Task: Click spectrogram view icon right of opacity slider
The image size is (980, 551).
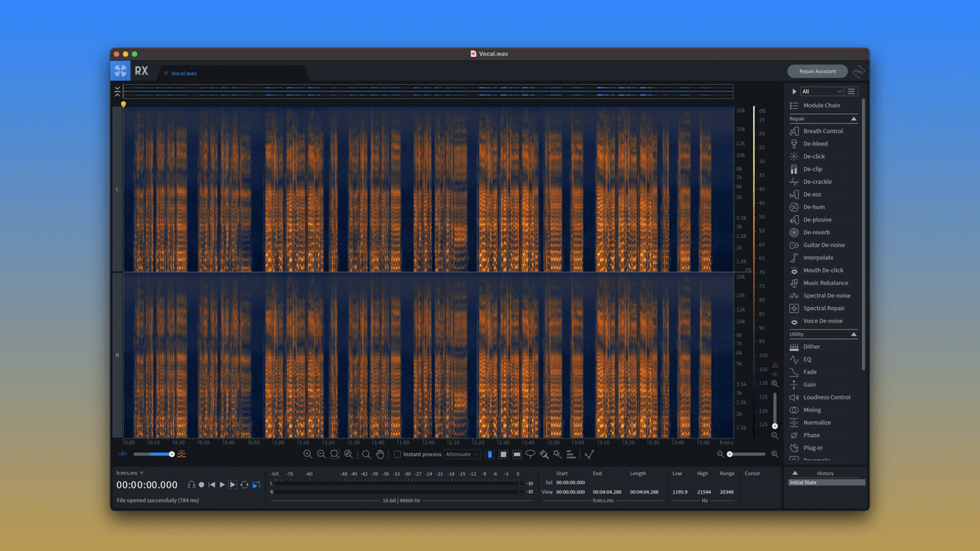Action: (x=181, y=454)
